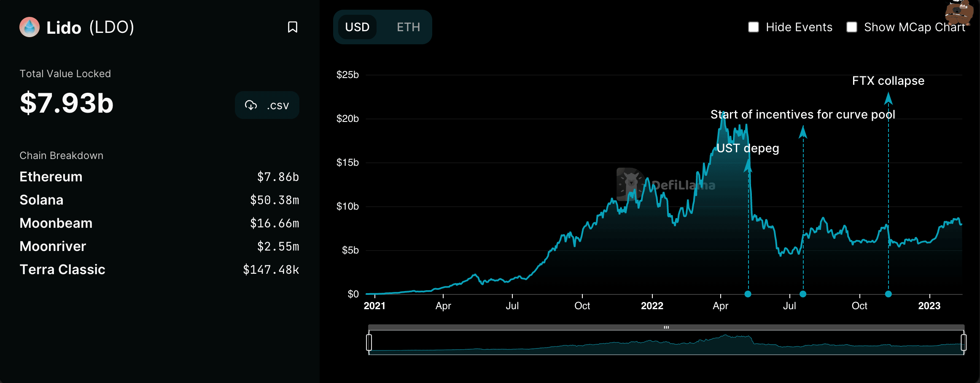This screenshot has height=383, width=980.
Task: Click the Solana chain row
Action: pyautogui.click(x=159, y=200)
